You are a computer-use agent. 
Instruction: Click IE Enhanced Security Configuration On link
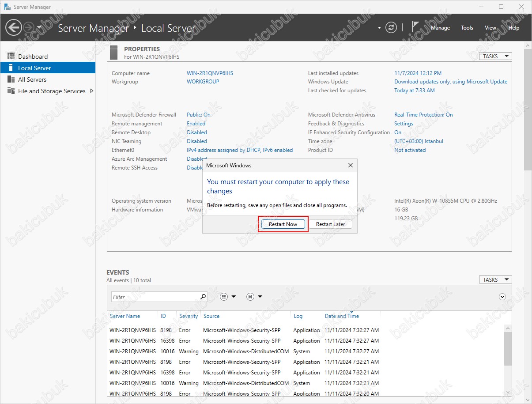click(398, 132)
